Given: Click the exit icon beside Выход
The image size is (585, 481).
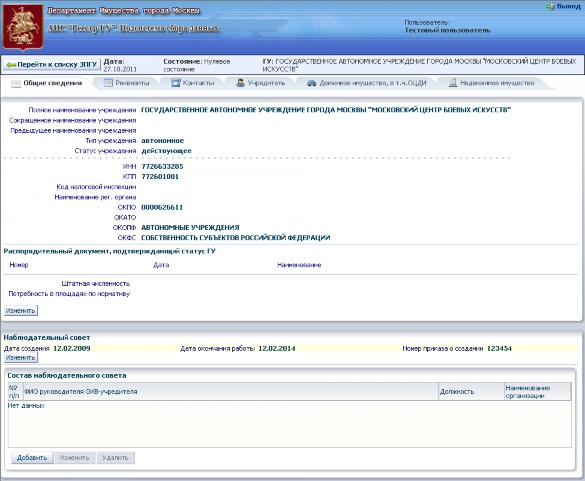Looking at the screenshot, I should (550, 7).
